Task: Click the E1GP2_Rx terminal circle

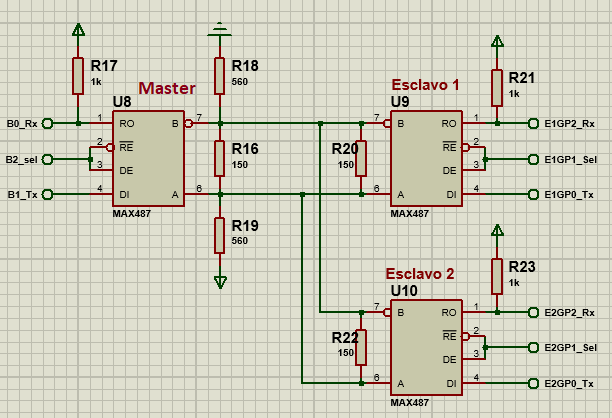Action: pos(533,123)
